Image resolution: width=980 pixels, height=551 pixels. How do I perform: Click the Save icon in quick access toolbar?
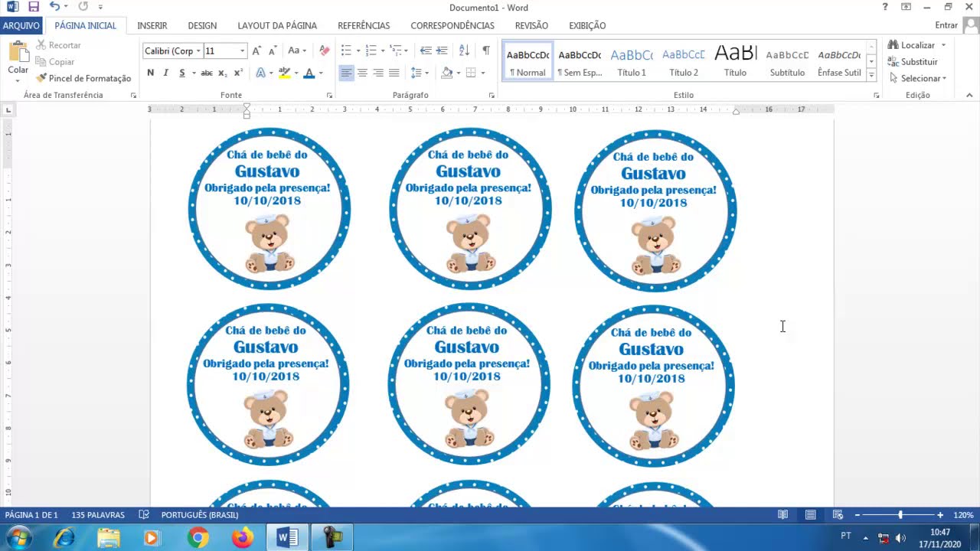coord(33,7)
